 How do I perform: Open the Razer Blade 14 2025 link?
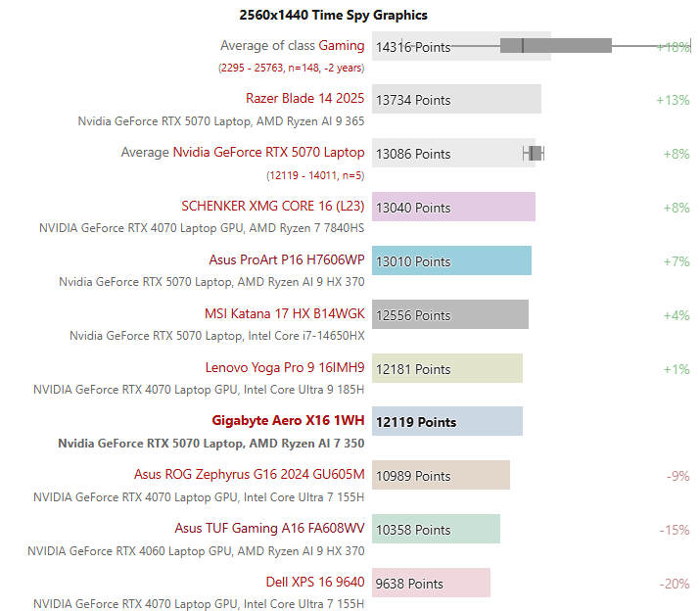click(304, 98)
